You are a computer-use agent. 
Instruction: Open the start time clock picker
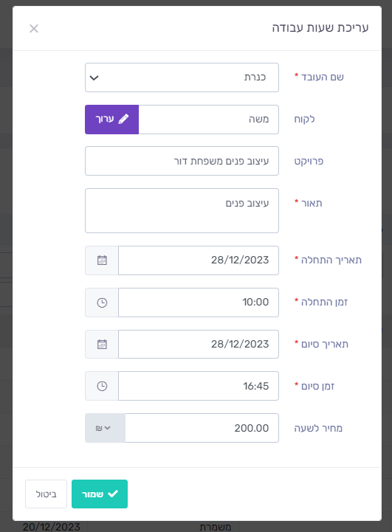(102, 303)
